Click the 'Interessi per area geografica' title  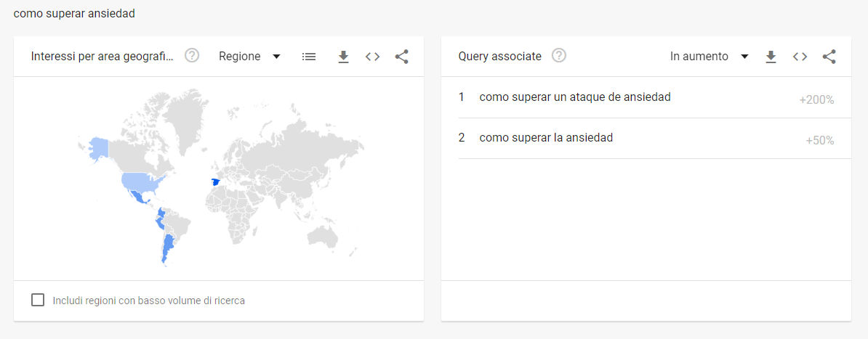tap(103, 57)
